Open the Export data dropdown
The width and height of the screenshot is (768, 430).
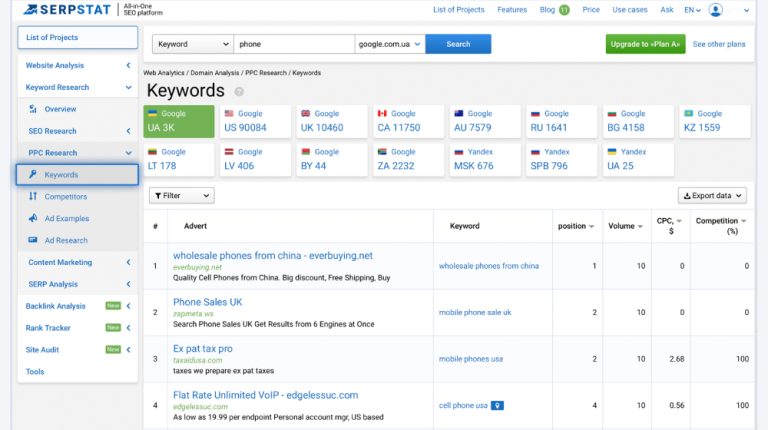pyautogui.click(x=712, y=195)
